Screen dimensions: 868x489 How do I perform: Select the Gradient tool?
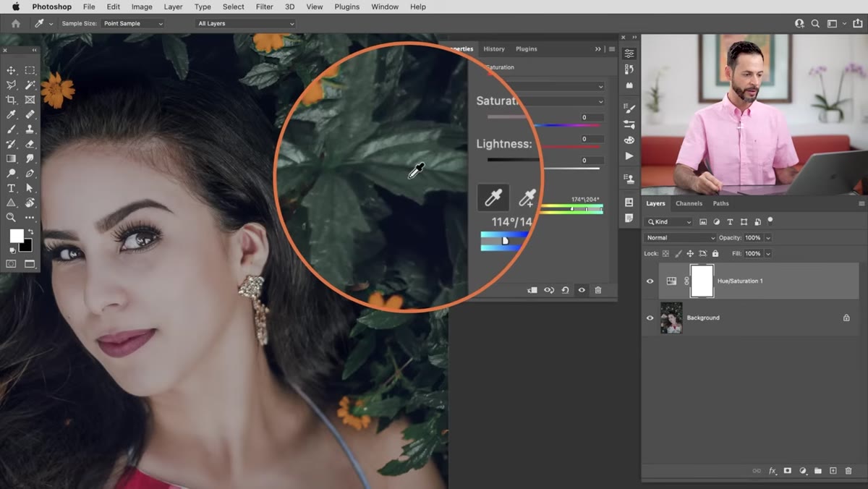coord(11,158)
